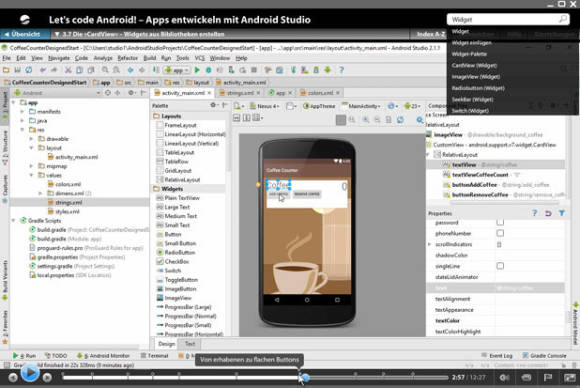Open the Terminal tool window
This screenshot has width=580, height=388.
point(154,355)
